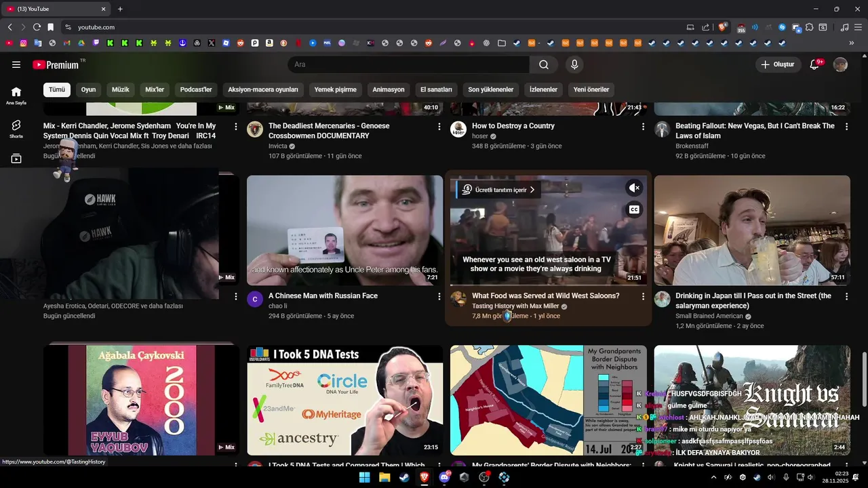This screenshot has height=488, width=868.
Task: Open hoser channel avatar
Action: point(458,129)
